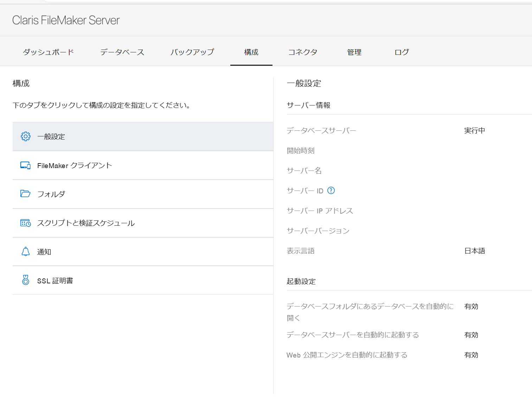Open the データベース tab
532x405 pixels.
point(122,52)
